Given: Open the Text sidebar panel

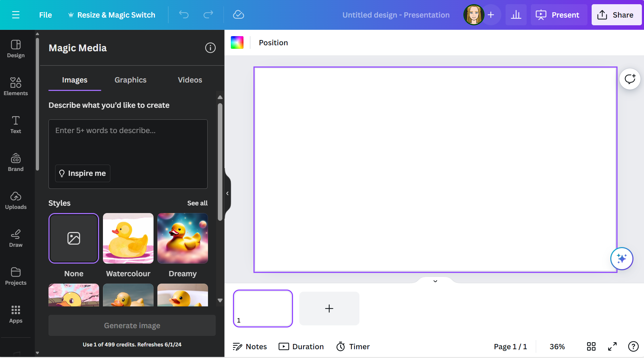Looking at the screenshot, I should click(x=16, y=125).
